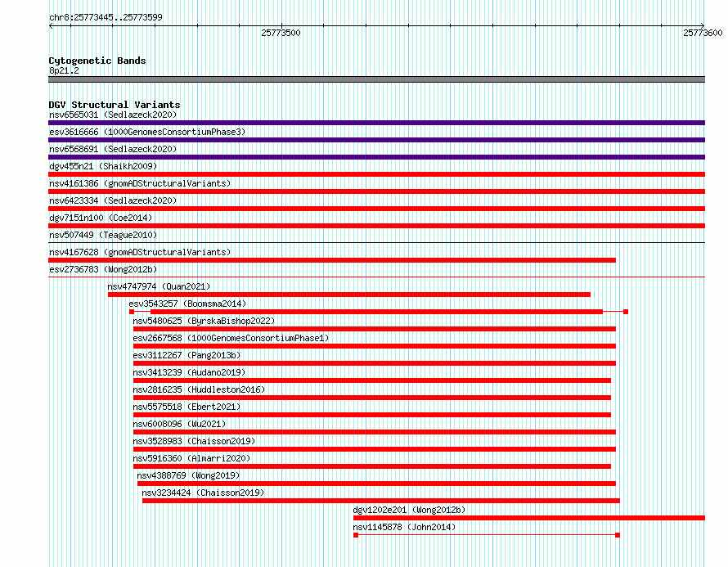Click the red bar under nsv5916360 (Almarri2020)
728x567 pixels.
point(372,466)
